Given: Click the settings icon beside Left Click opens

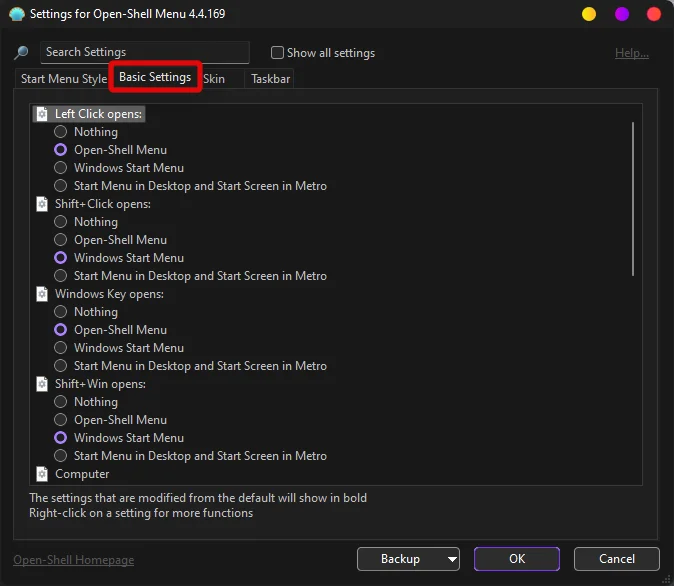Looking at the screenshot, I should (42, 114).
